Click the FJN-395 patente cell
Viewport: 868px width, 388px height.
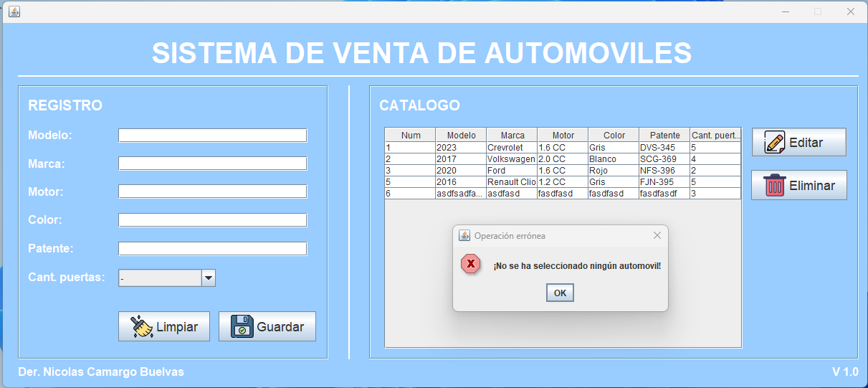point(665,182)
